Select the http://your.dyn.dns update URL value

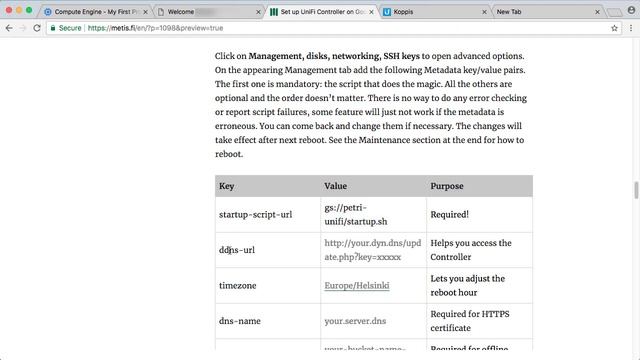373,250
